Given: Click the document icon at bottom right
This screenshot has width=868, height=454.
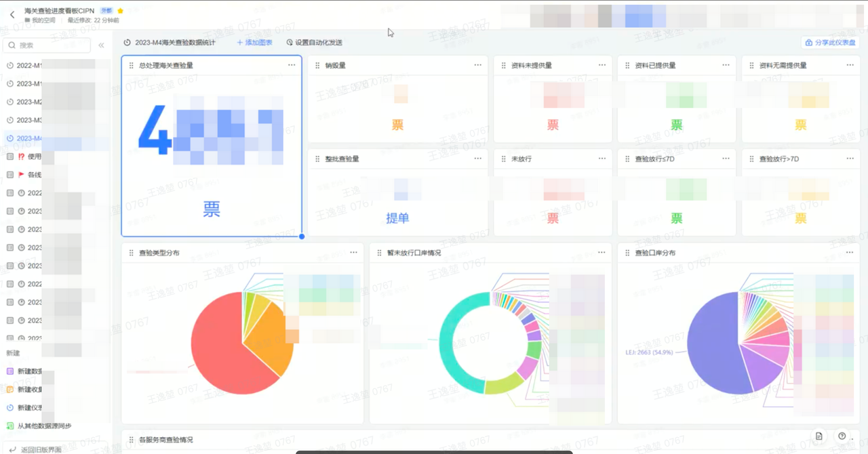Looking at the screenshot, I should tap(819, 436).
